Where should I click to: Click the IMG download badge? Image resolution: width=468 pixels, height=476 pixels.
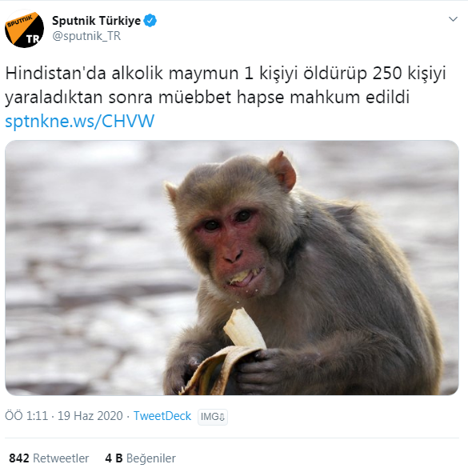click(213, 417)
